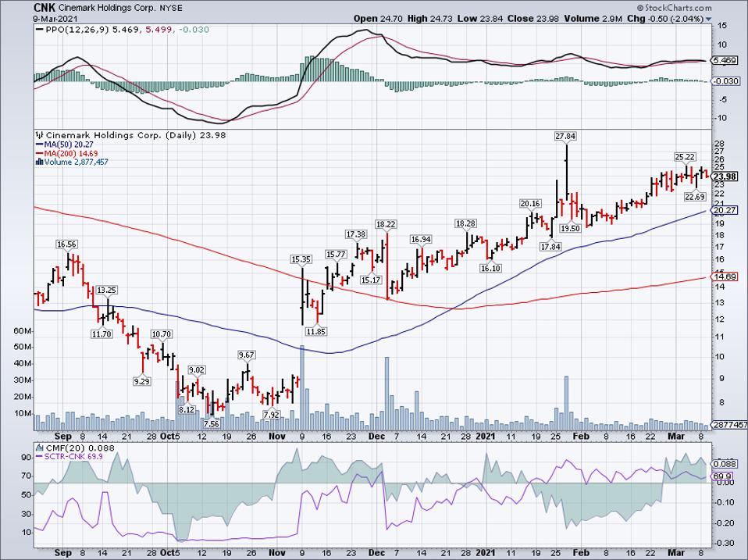Viewport: 748px width, 560px height.
Task: Click the black PPO legend line marker
Action: (40, 30)
